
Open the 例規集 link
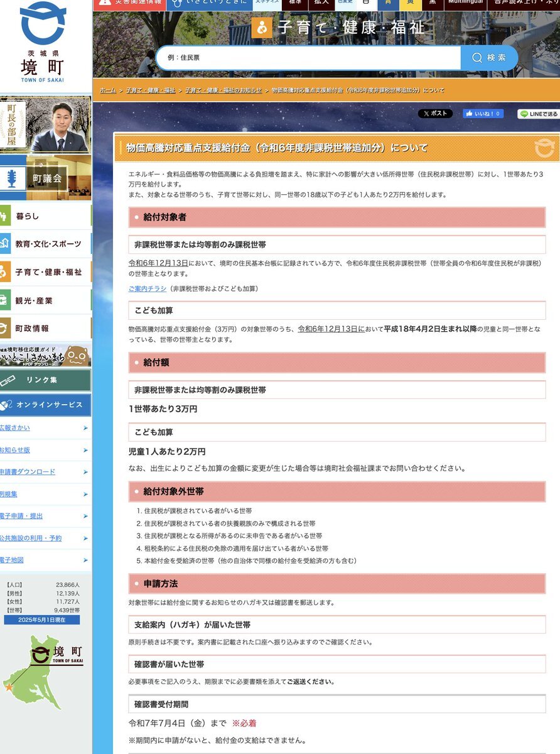click(x=9, y=494)
